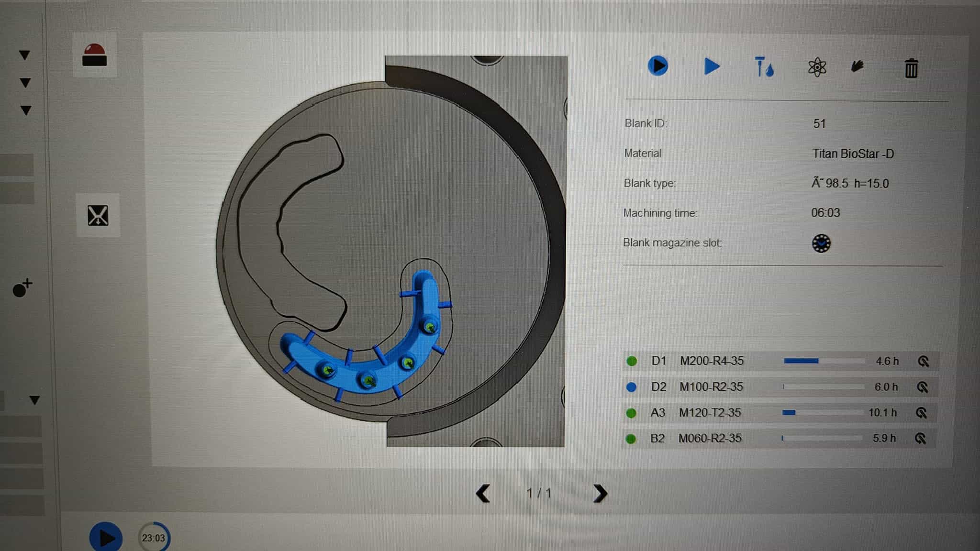Open the tool and coolant drop icon
This screenshot has width=980, height=551.
pos(764,67)
